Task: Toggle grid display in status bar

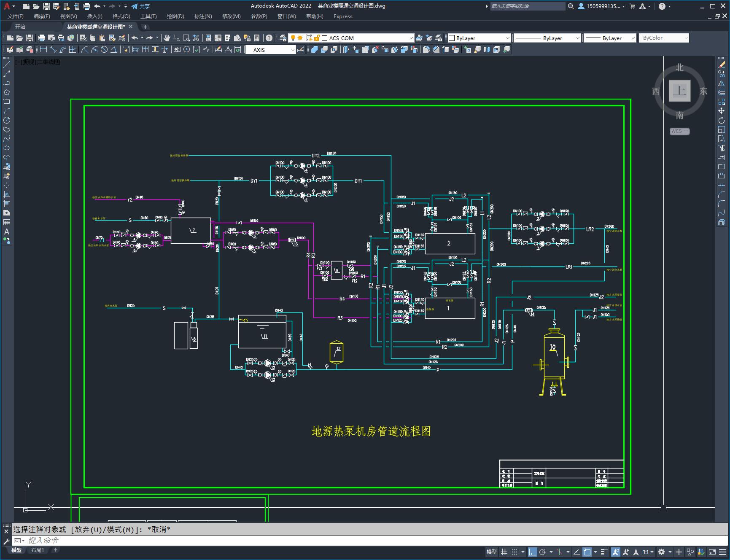Action: tap(504, 552)
